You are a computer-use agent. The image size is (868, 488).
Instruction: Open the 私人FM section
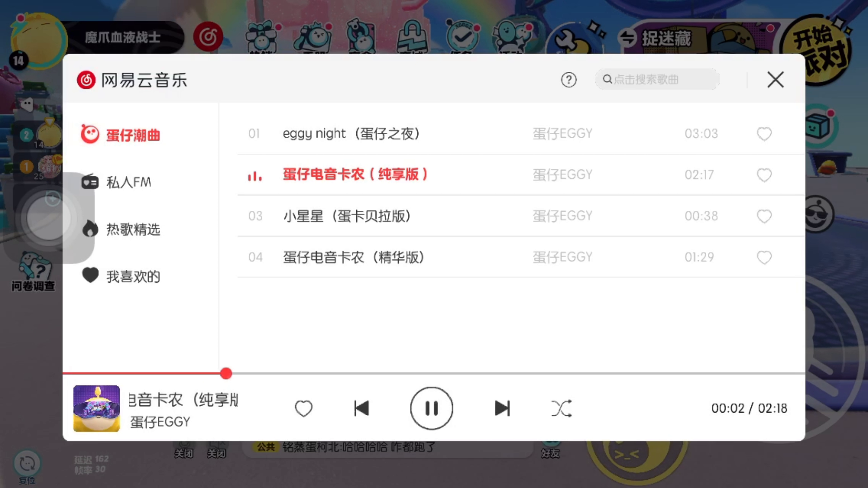[116, 182]
